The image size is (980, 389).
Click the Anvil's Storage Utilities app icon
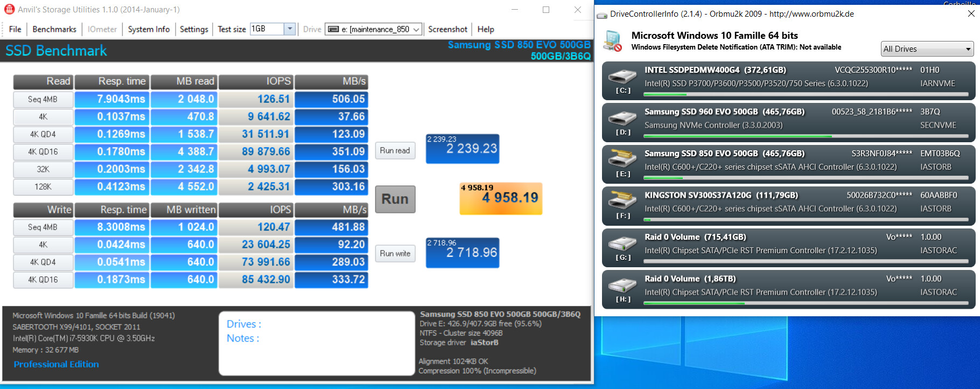[x=9, y=10]
